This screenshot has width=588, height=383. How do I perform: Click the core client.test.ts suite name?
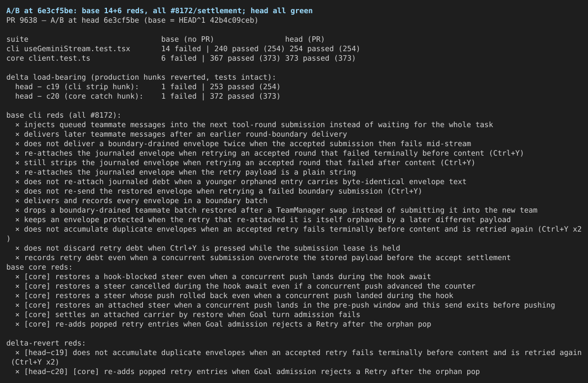48,58
